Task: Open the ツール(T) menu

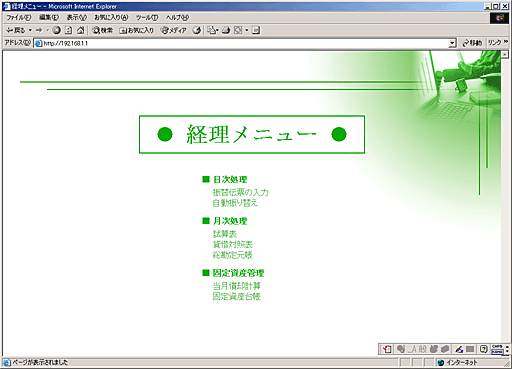Action: (147, 17)
